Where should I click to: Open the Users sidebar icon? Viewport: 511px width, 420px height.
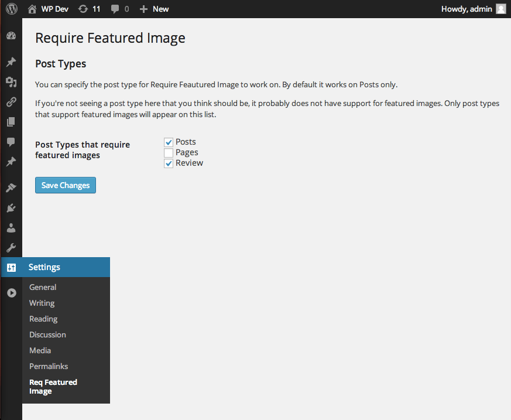pyautogui.click(x=11, y=228)
